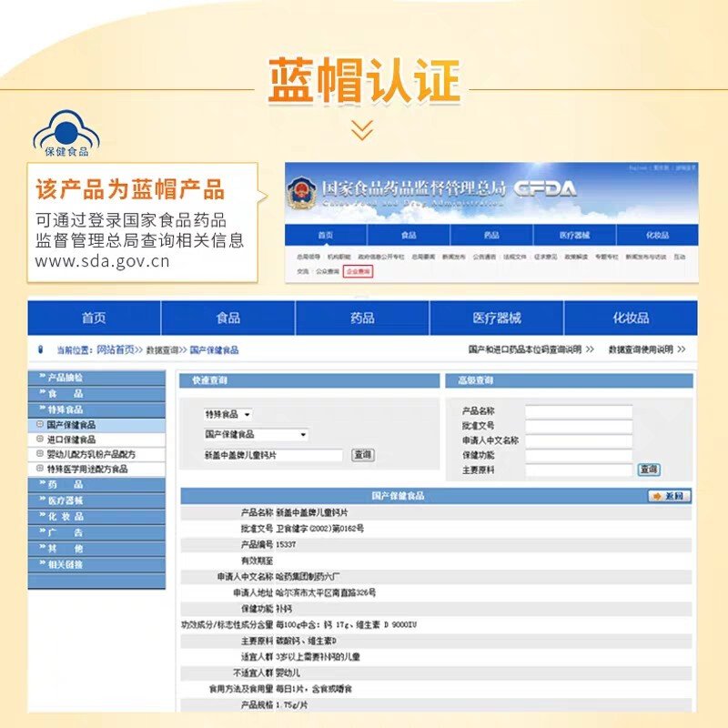Click the 主要原料 value 碳酸钙、维生素D

click(307, 642)
